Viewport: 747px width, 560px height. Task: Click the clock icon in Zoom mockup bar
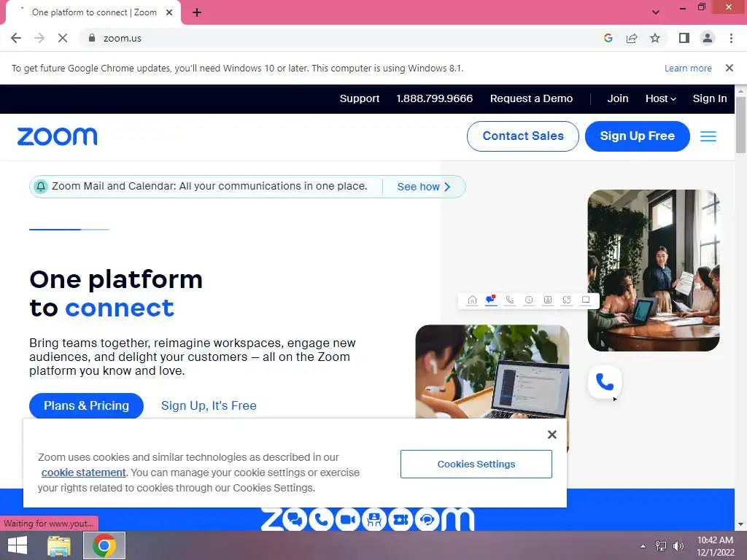tap(529, 300)
